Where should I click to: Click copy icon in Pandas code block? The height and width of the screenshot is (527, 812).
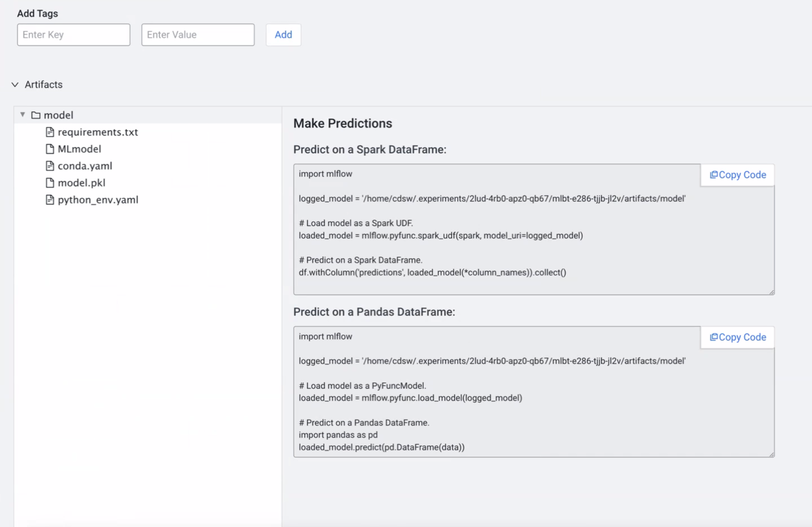pos(713,337)
